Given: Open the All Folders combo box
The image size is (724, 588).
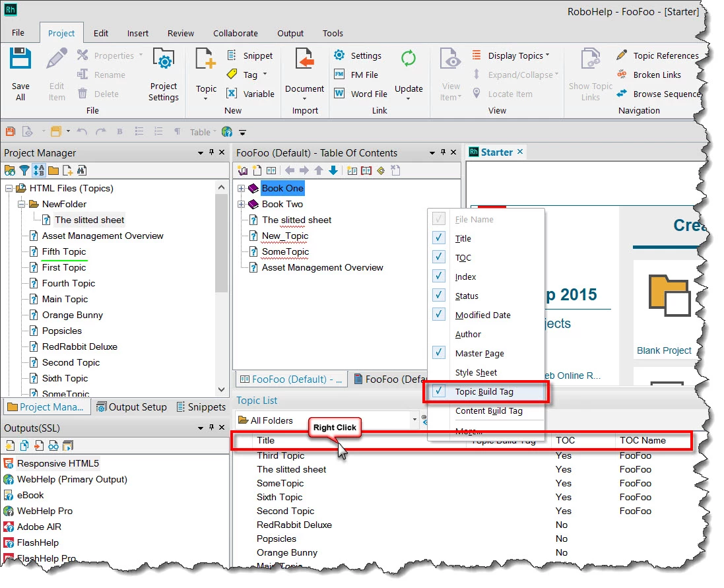Looking at the screenshot, I should click(x=327, y=420).
